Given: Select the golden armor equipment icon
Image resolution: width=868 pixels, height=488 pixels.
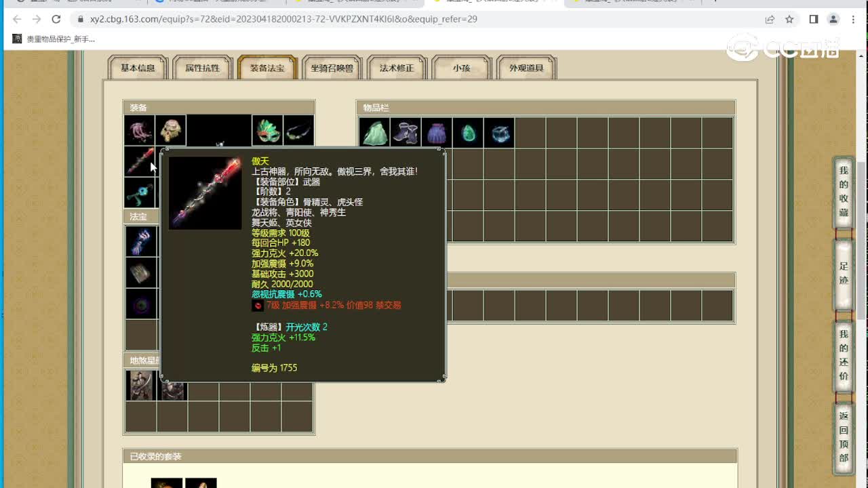Looking at the screenshot, I should (171, 130).
